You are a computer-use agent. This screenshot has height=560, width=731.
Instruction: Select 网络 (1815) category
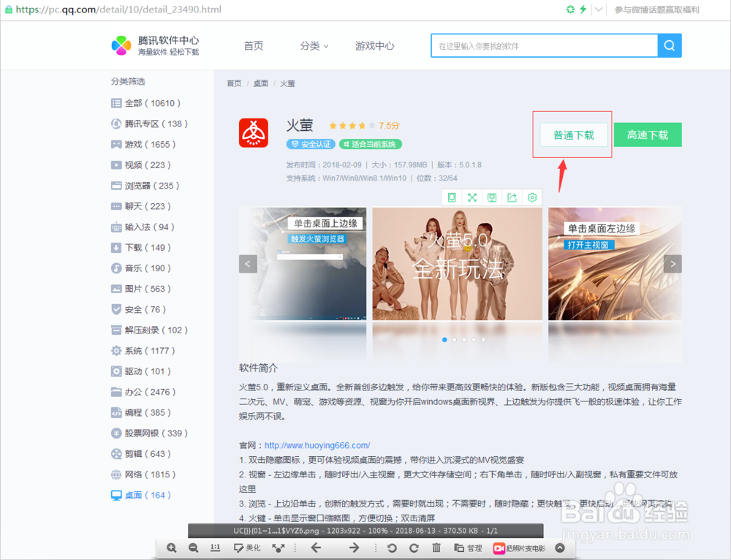pos(143,474)
